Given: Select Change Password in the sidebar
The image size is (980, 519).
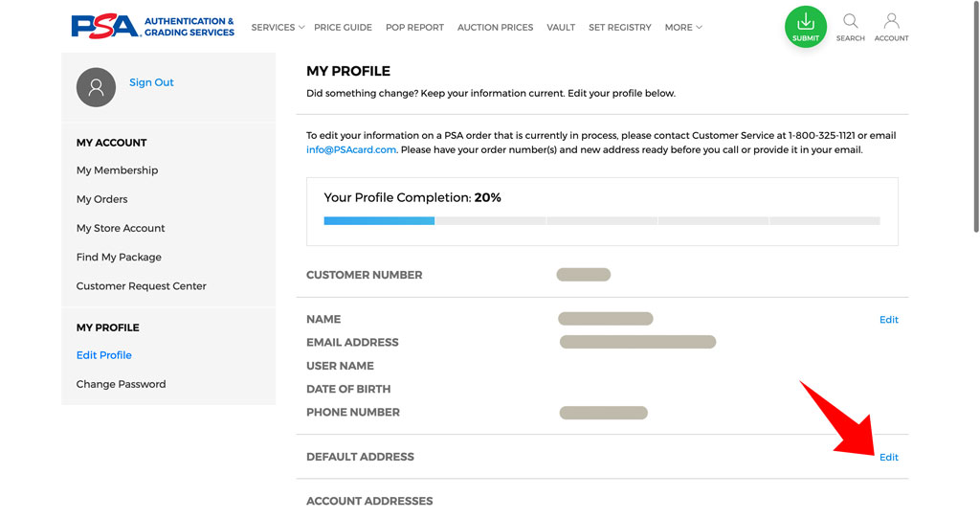Looking at the screenshot, I should pyautogui.click(x=121, y=384).
